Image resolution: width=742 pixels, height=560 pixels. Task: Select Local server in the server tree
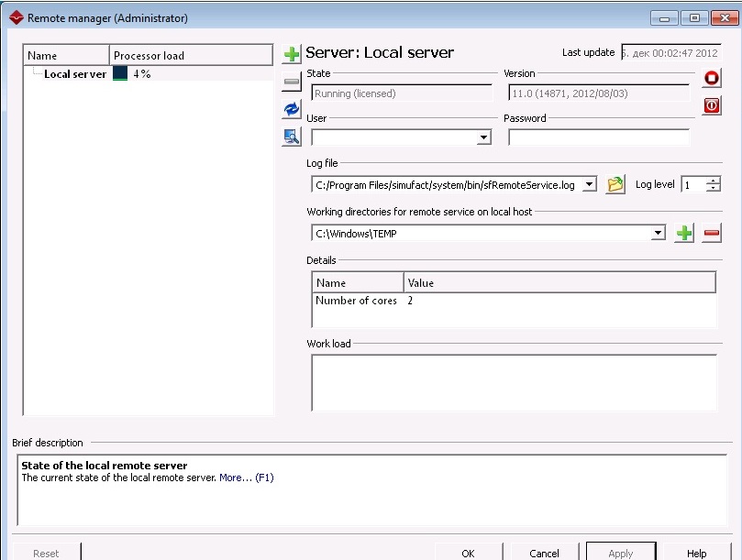click(75, 74)
